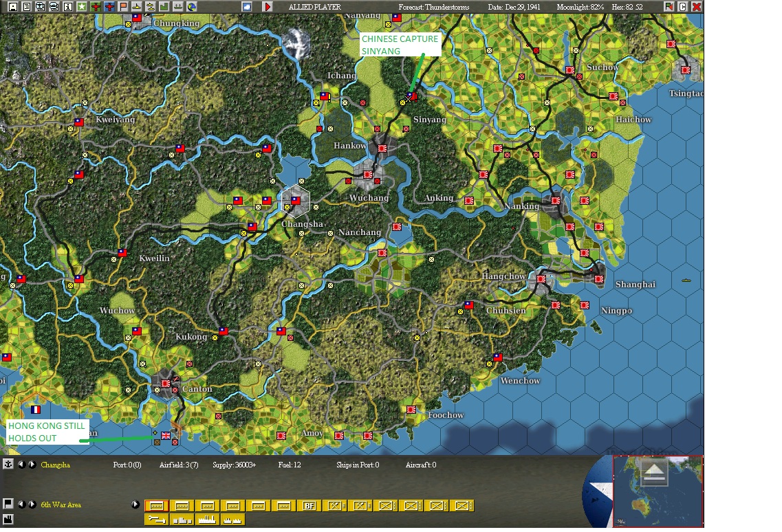Click the Japanese flag unit at Shanghai
Screen dimensions: 782x532
[x=599, y=279]
